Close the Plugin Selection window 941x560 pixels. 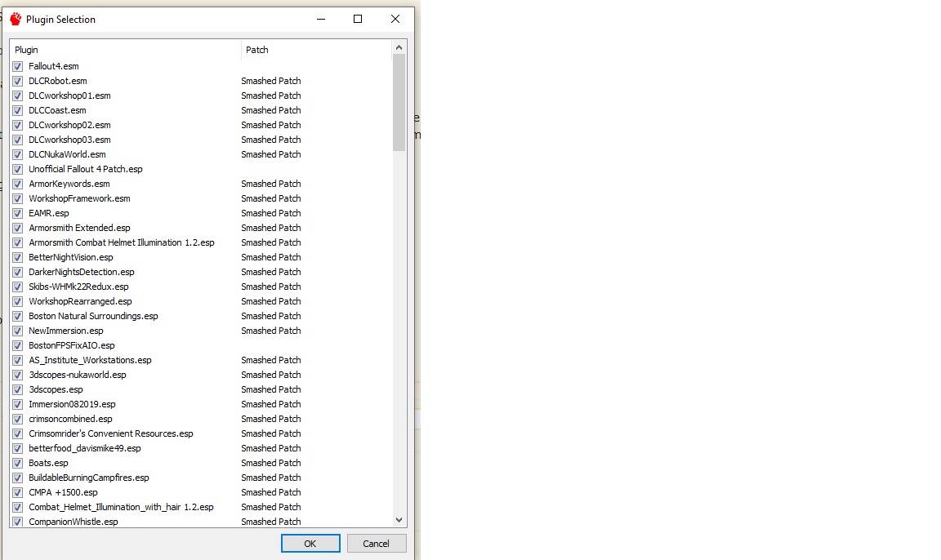tap(395, 20)
